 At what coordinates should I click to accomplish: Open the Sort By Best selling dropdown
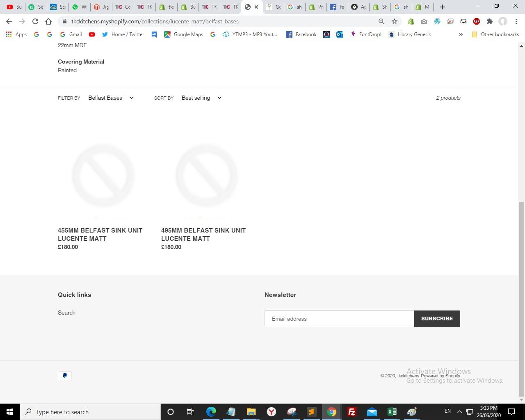tap(201, 98)
